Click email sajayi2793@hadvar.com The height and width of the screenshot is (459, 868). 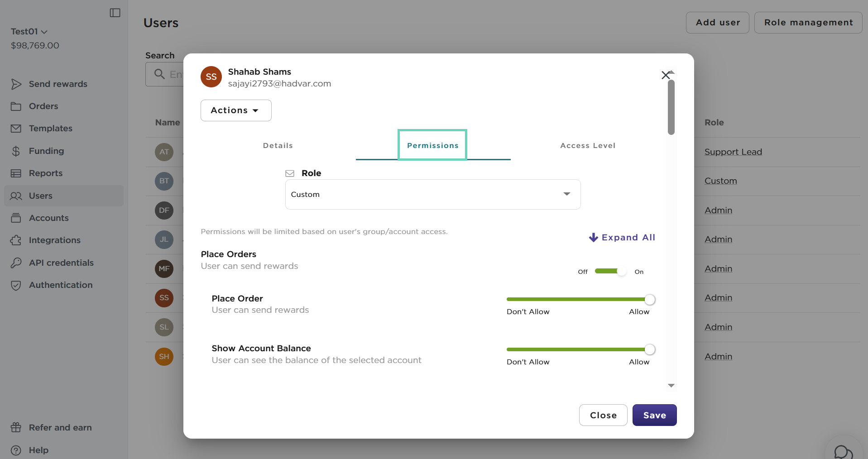pyautogui.click(x=279, y=84)
